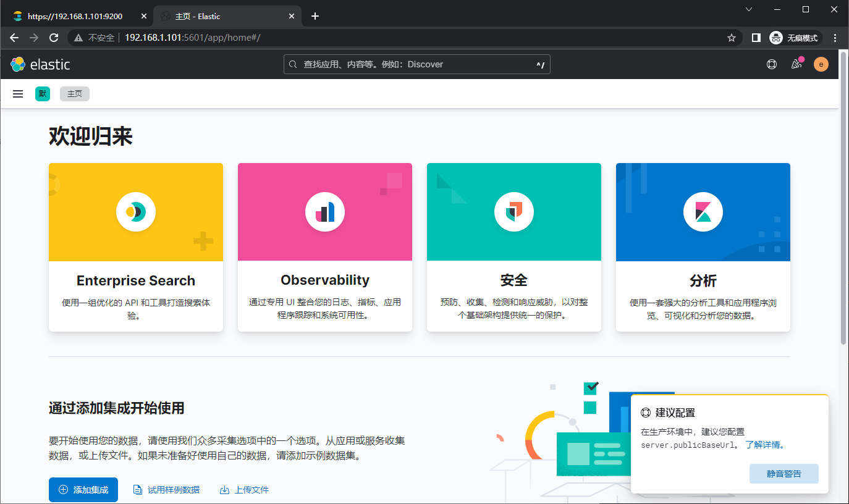Viewport: 849px width, 504px height.
Task: Open a new browser tab
Action: pos(315,16)
